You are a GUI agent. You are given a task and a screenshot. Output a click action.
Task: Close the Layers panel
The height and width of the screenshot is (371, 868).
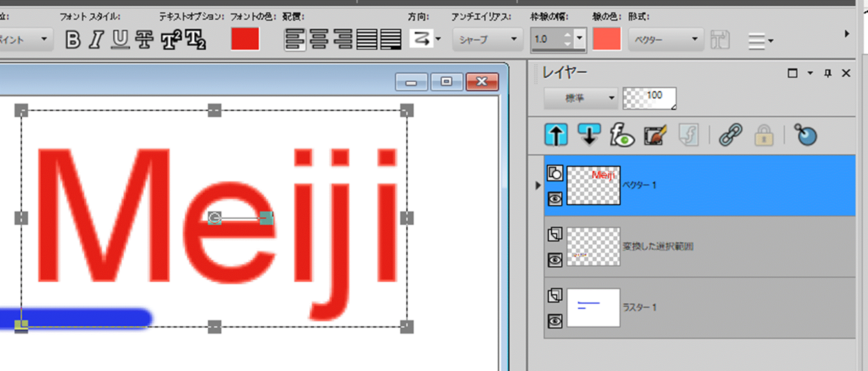coord(846,73)
